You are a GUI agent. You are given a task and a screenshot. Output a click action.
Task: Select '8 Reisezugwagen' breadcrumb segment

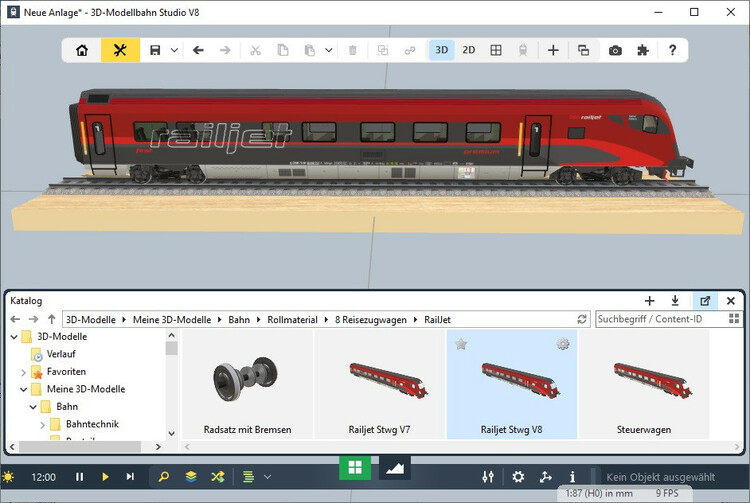(371, 319)
